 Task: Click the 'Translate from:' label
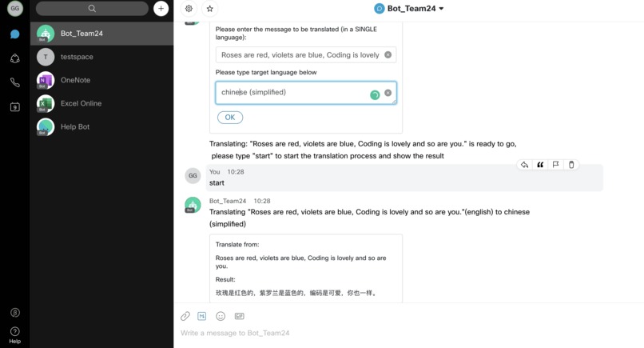(237, 244)
